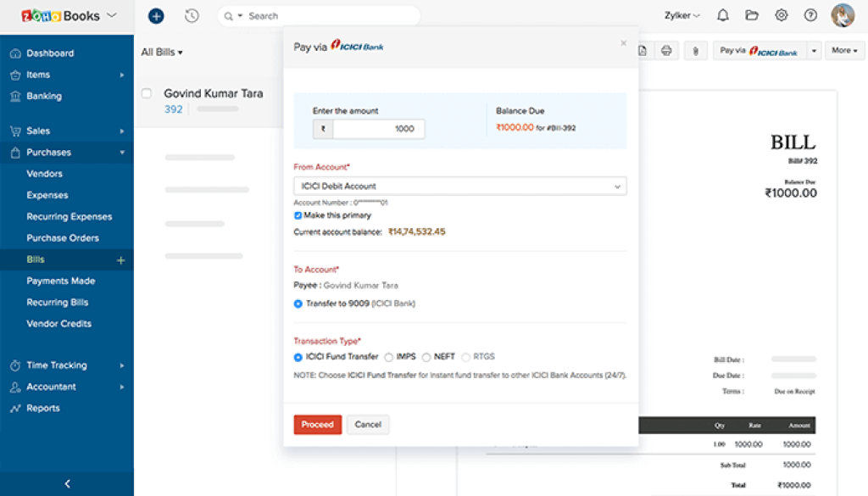The image size is (868, 496).
Task: Open the All Bills filter dropdown
Action: (x=162, y=52)
